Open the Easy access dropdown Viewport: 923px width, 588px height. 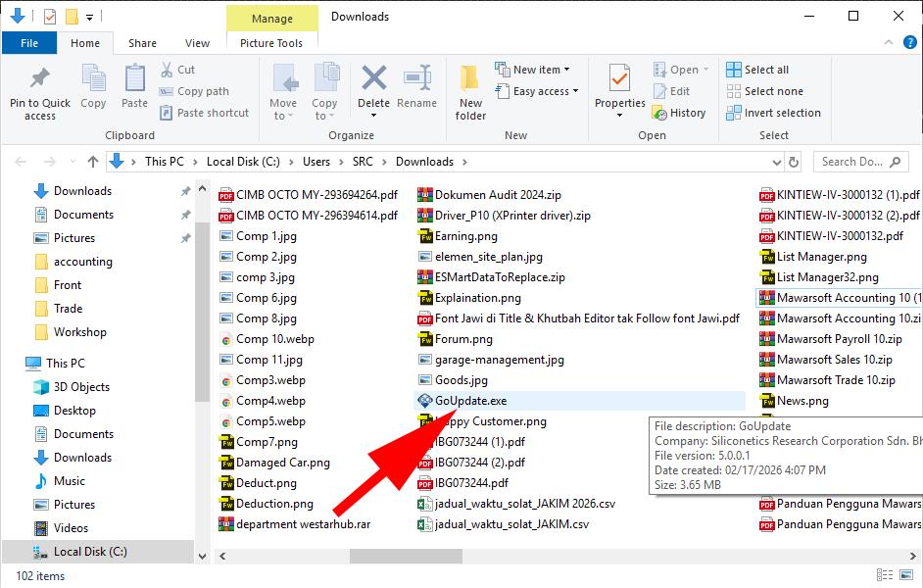point(545,91)
